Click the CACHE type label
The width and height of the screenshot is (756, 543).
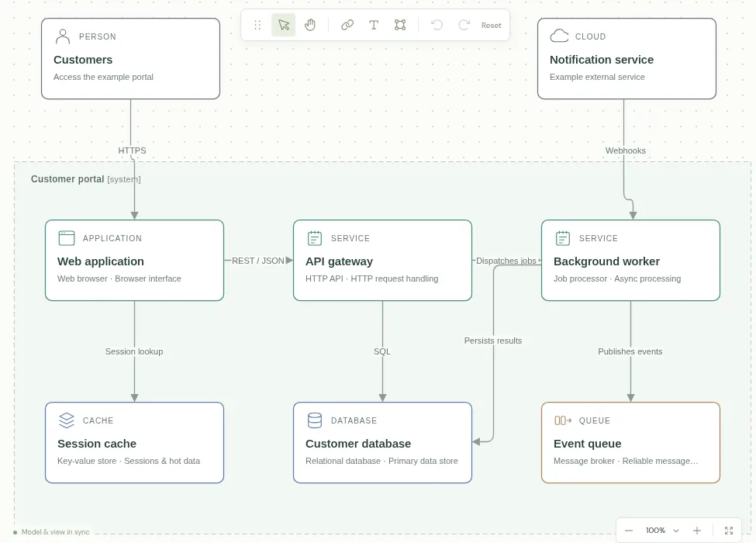pos(98,420)
